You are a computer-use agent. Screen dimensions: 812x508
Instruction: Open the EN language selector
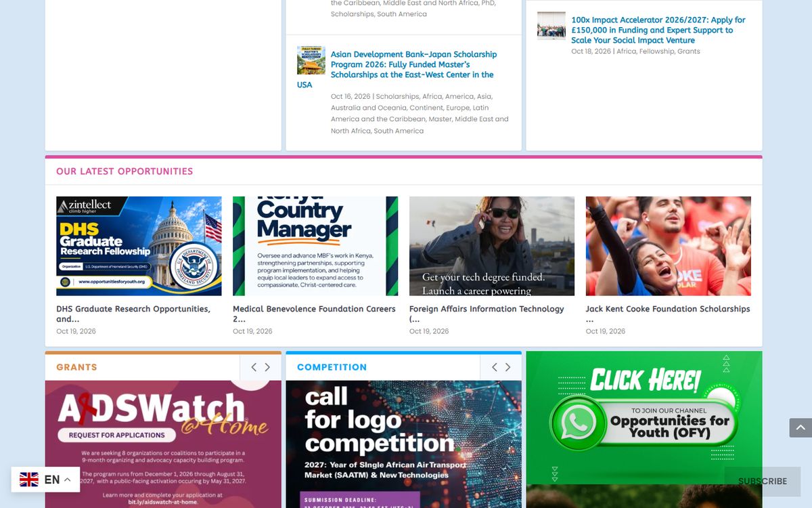click(x=45, y=480)
